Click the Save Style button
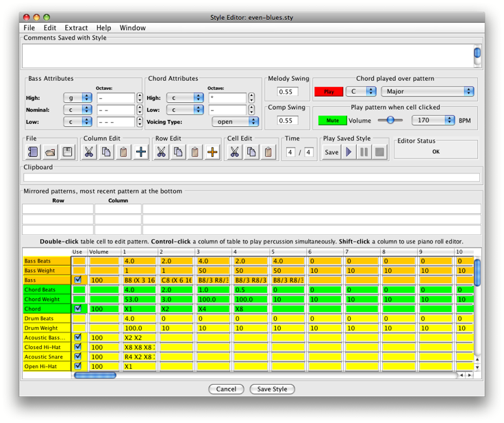This screenshot has width=504, height=423. click(272, 389)
